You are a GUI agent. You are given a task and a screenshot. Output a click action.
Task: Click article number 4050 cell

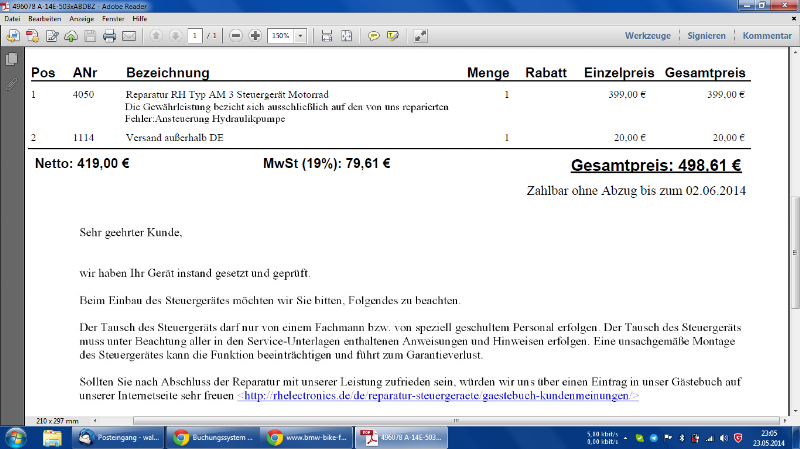83,94
